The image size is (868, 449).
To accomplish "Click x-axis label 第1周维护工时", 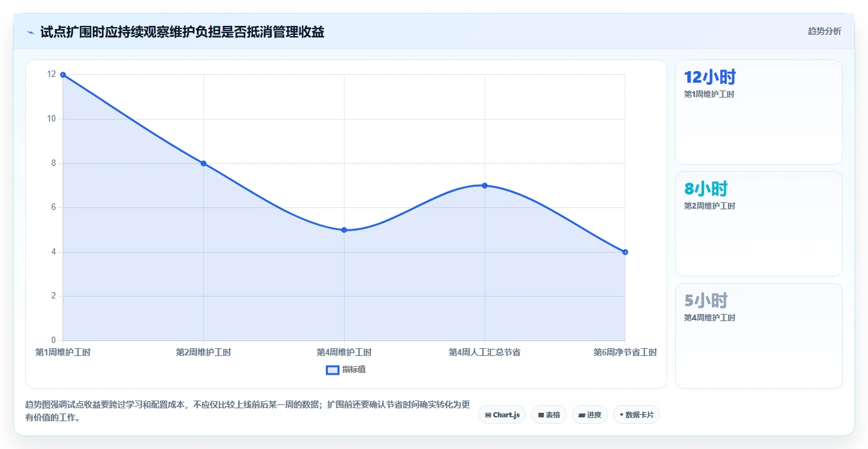I will click(63, 352).
